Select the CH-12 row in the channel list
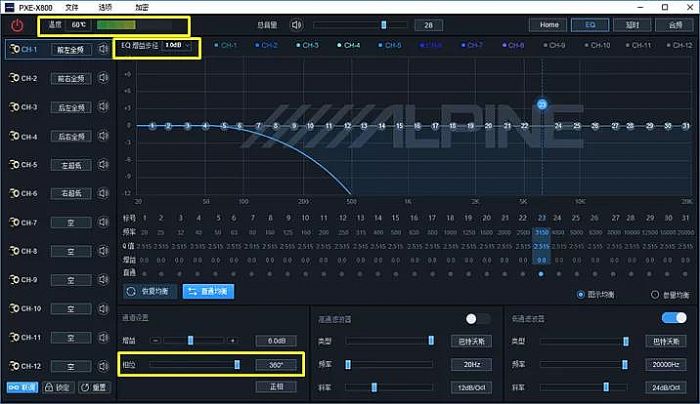700x404 pixels. point(58,366)
